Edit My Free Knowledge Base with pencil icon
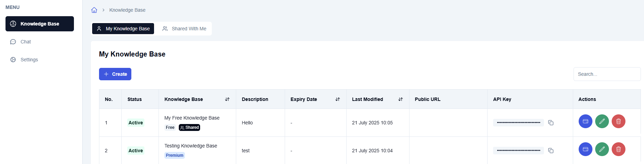 [x=602, y=121]
